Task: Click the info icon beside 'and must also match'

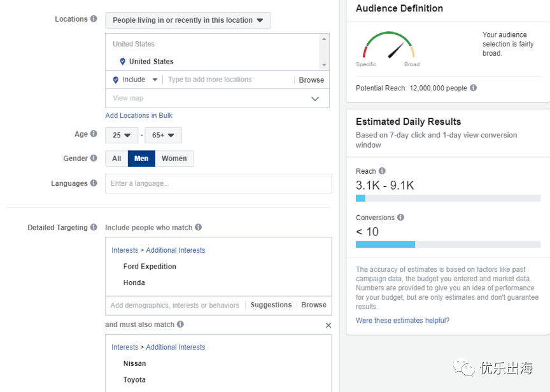Action: pyautogui.click(x=180, y=325)
